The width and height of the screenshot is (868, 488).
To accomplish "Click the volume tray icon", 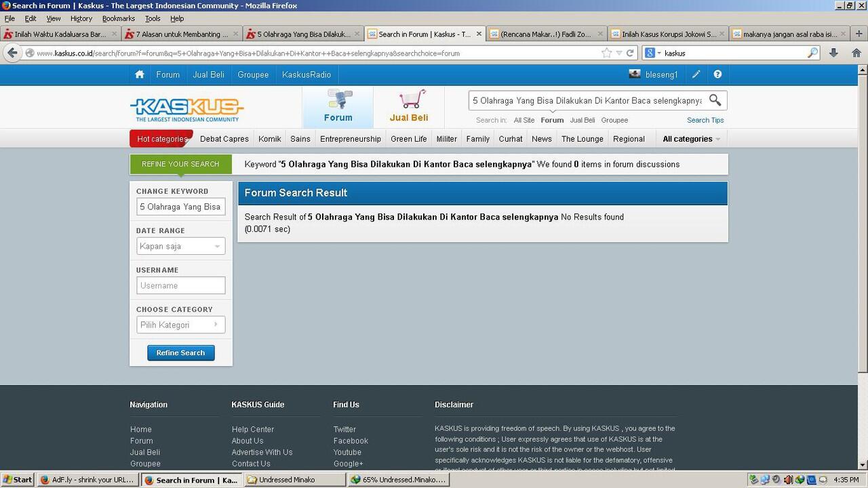I will click(787, 480).
